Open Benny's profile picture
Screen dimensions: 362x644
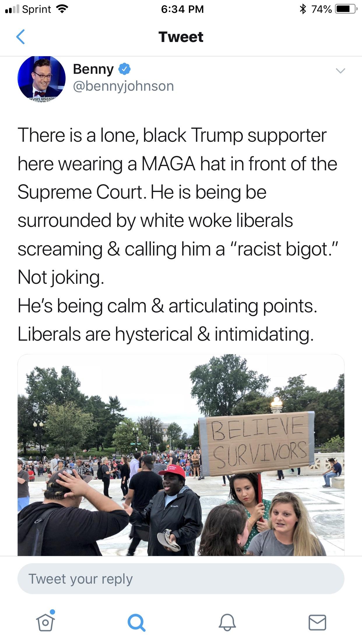[x=41, y=78]
